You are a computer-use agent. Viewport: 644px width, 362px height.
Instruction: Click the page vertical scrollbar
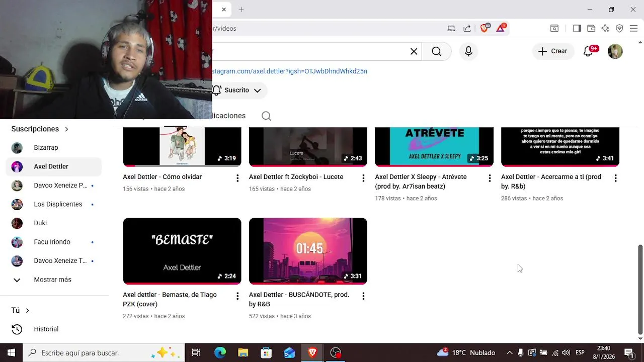[x=640, y=290]
